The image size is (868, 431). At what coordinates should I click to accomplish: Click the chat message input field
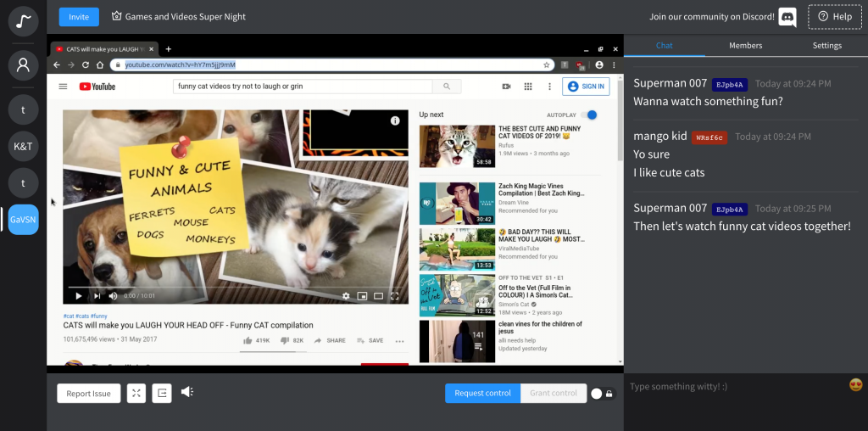click(733, 387)
